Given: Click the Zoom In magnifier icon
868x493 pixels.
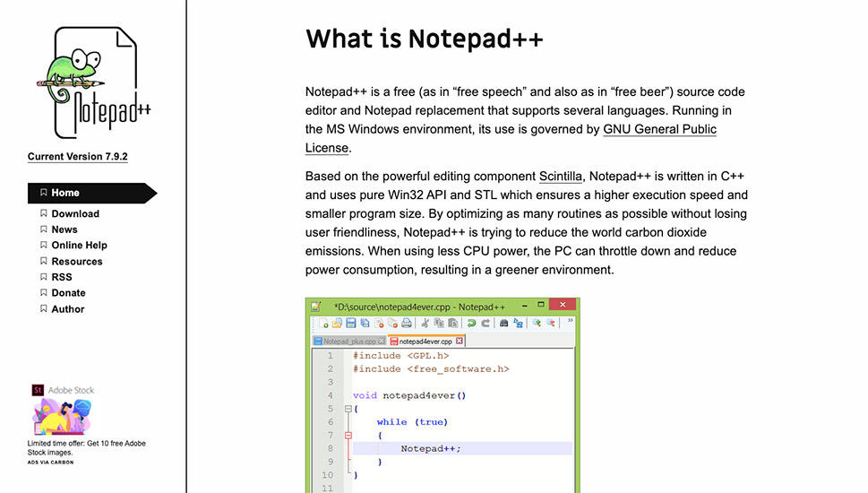Looking at the screenshot, I should pos(537,323).
